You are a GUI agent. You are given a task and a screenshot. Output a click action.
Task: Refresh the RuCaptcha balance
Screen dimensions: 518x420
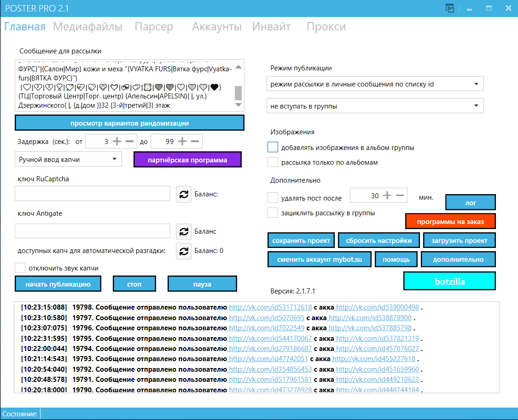coord(184,194)
